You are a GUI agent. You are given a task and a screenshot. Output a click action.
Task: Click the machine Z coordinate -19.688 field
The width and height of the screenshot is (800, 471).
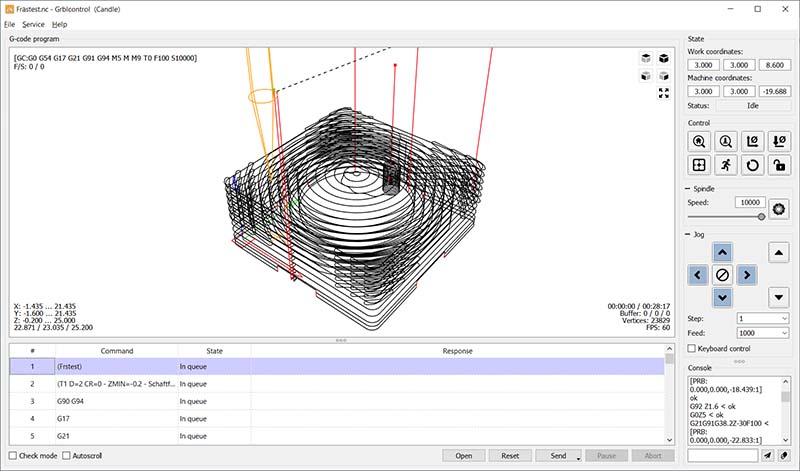(x=774, y=91)
